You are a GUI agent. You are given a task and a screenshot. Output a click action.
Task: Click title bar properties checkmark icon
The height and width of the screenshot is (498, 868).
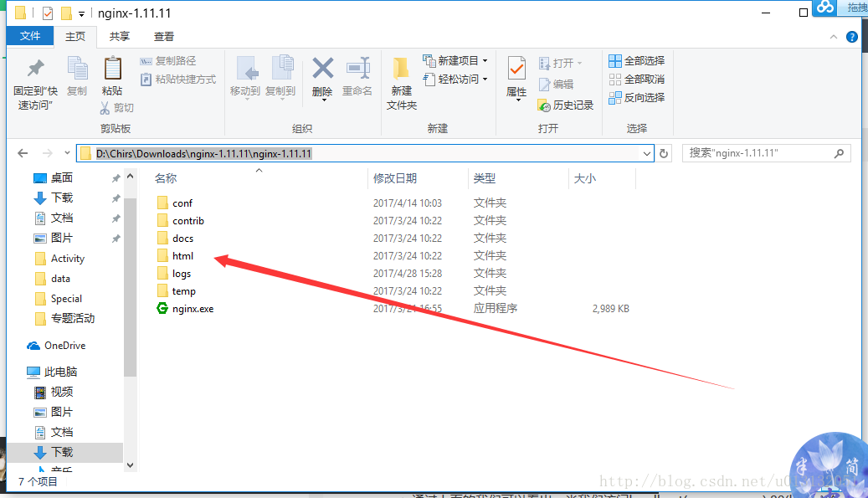click(x=48, y=13)
